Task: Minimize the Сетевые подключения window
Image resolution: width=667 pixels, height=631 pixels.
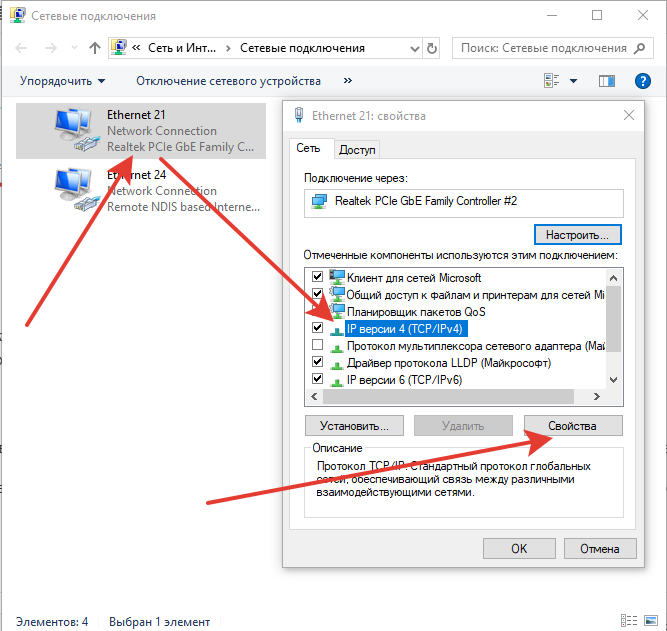Action: pyautogui.click(x=552, y=15)
